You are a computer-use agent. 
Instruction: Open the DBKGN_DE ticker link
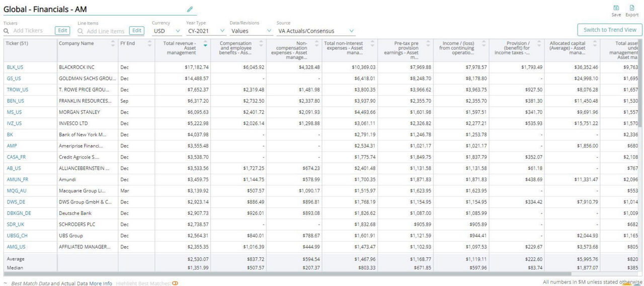tap(19, 213)
